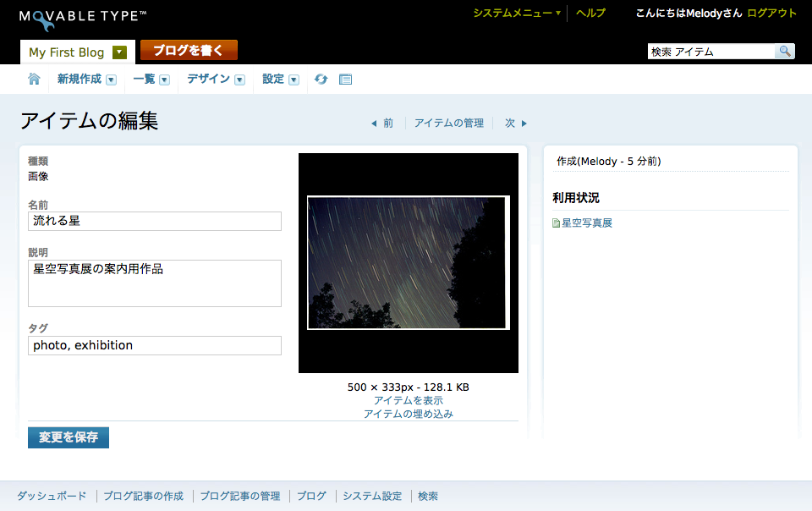
Task: Click the ブログを書く button
Action: click(189, 50)
